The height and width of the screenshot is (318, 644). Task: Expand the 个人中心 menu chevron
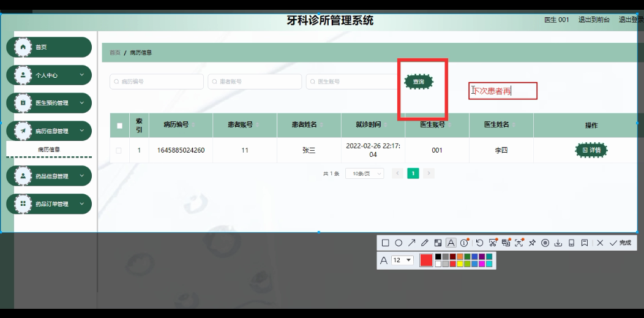(82, 75)
